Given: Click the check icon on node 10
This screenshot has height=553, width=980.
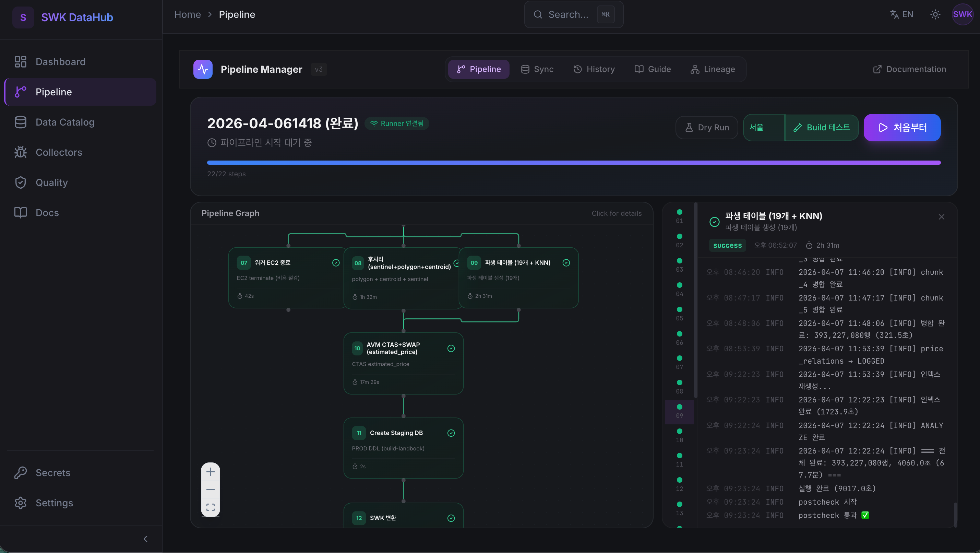Looking at the screenshot, I should click(x=451, y=348).
